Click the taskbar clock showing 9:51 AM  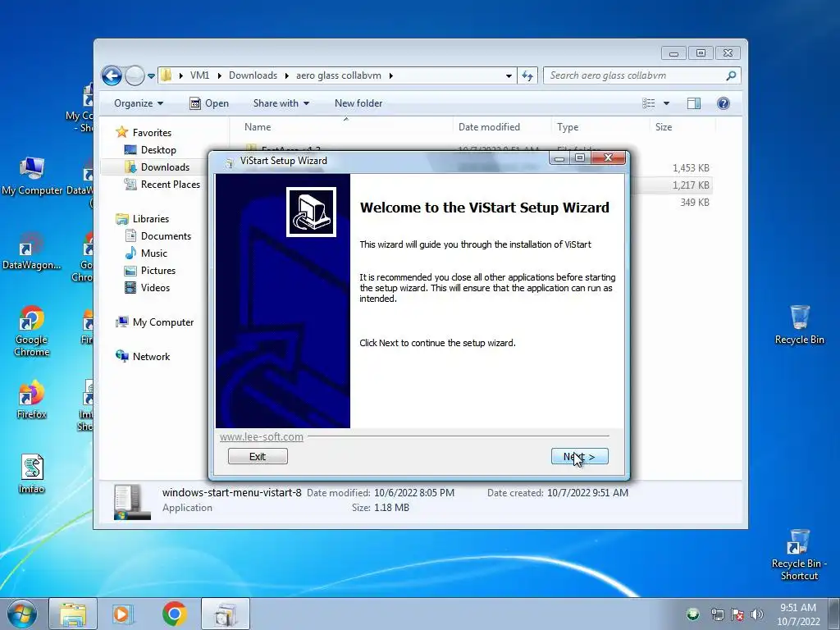tap(798, 614)
